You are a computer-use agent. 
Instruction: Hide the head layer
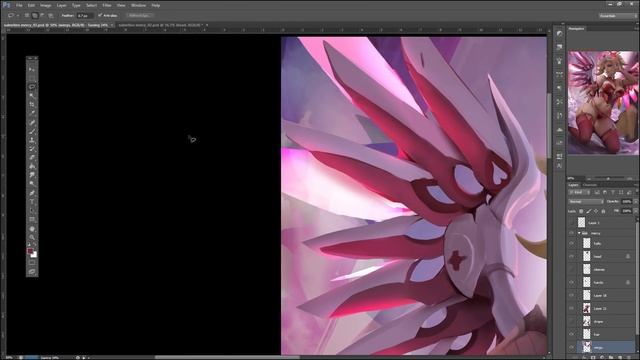coord(571,256)
